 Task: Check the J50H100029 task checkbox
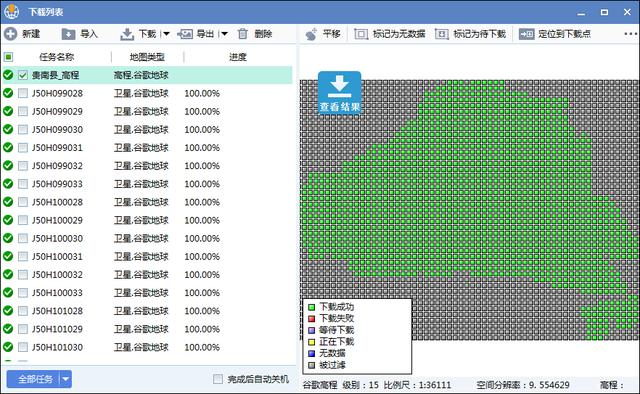23,220
